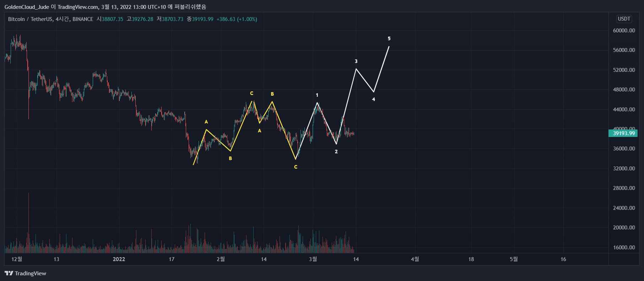
Task: Click the open value 38807.35
Action: click(112, 19)
